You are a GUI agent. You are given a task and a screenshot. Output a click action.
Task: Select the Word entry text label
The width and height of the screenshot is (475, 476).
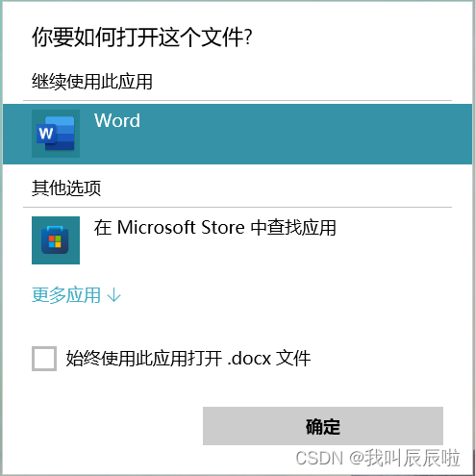[x=117, y=120]
